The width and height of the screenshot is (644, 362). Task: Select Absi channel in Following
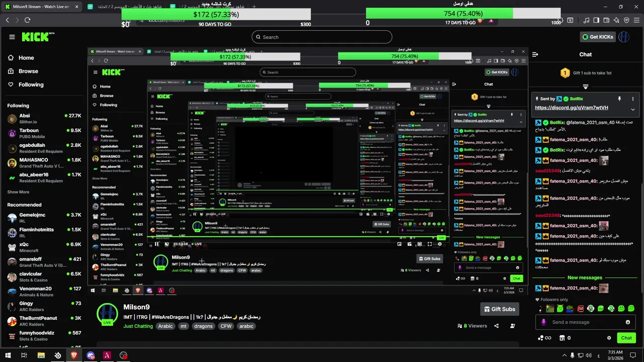click(x=44, y=119)
